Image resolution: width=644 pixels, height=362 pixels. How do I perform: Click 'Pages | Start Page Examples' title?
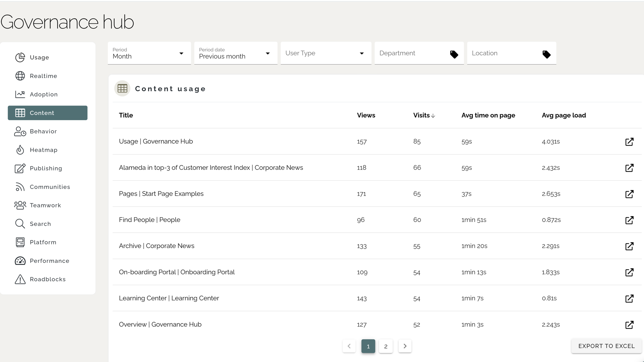coord(161,194)
